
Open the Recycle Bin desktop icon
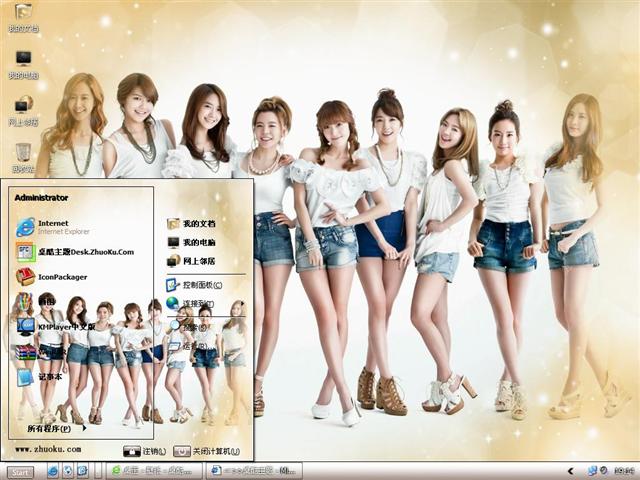tap(23, 158)
